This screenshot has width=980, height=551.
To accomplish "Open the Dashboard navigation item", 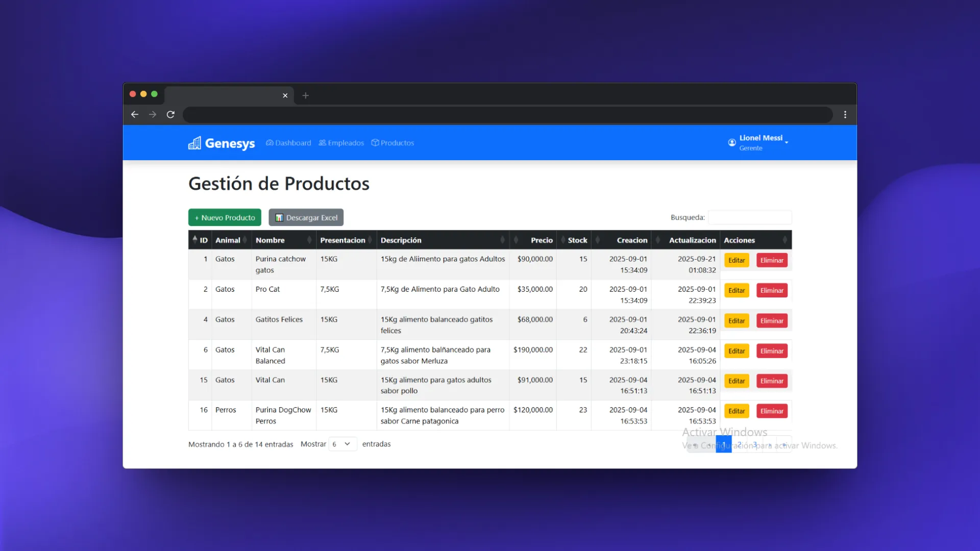I will click(x=288, y=143).
